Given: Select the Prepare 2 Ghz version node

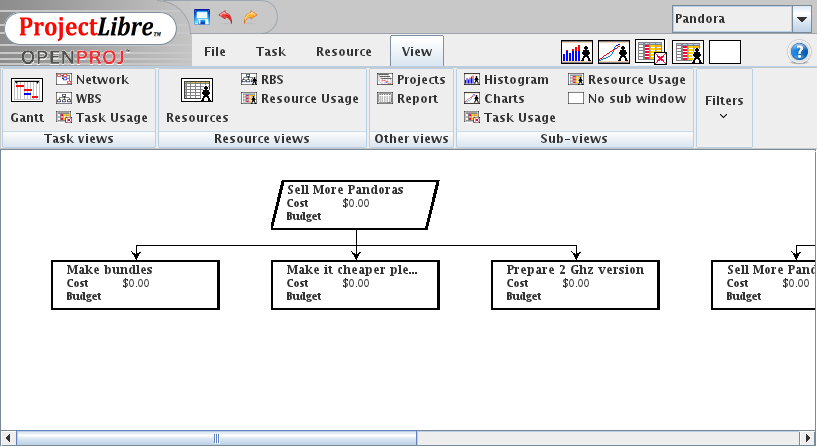Looking at the screenshot, I should tap(575, 284).
